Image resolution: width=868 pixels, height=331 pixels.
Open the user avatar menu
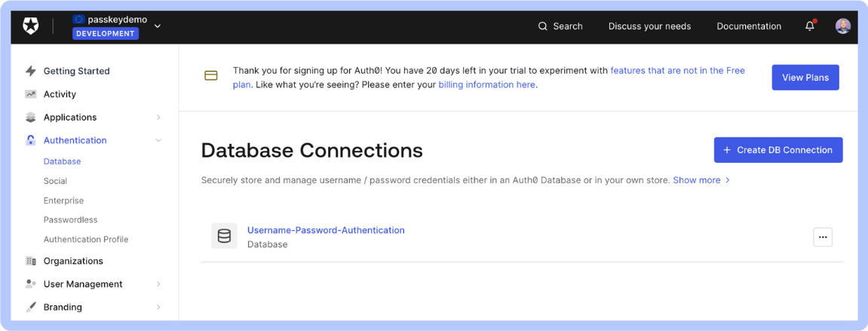point(842,26)
